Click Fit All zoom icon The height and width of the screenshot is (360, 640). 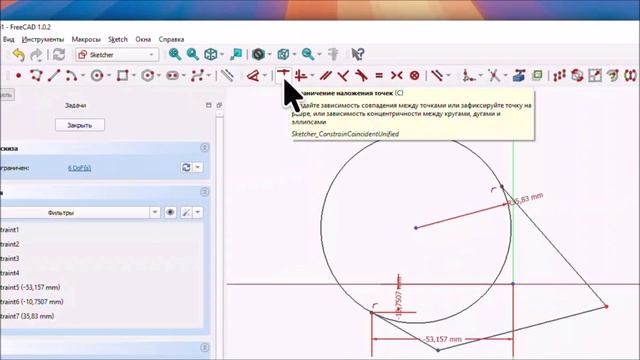[x=175, y=54]
